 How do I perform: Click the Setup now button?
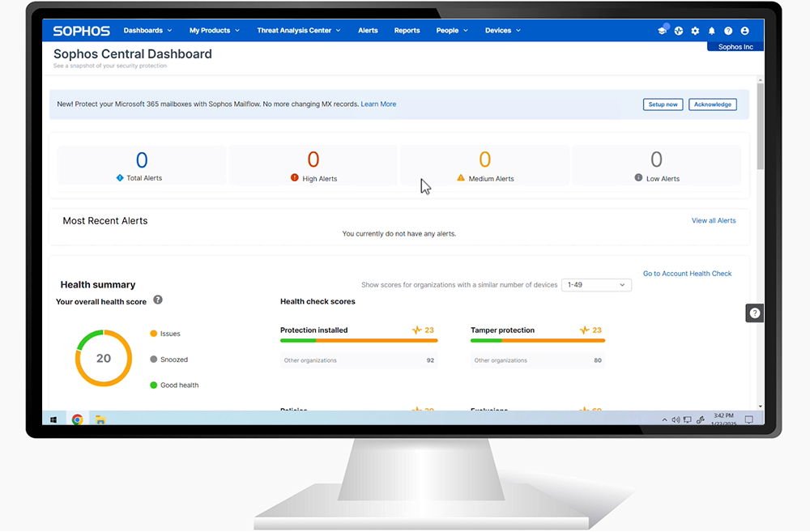pos(663,104)
